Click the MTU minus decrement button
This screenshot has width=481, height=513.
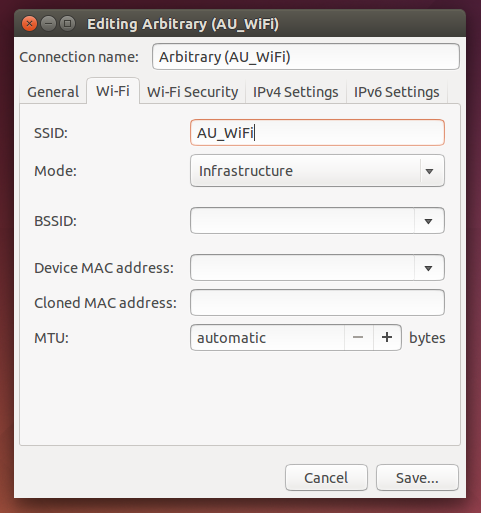click(x=358, y=337)
